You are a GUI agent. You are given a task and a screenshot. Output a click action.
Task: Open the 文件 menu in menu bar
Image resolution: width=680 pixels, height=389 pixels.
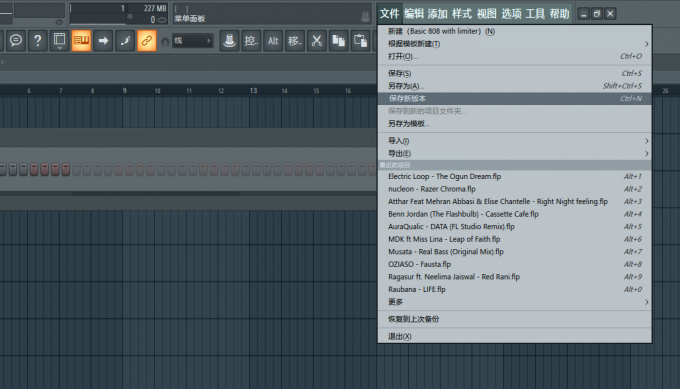pyautogui.click(x=389, y=14)
